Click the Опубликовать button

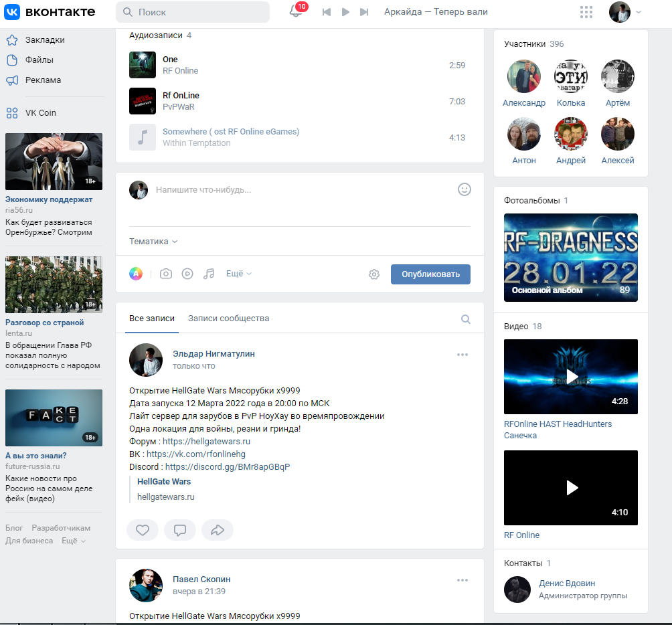click(x=430, y=274)
